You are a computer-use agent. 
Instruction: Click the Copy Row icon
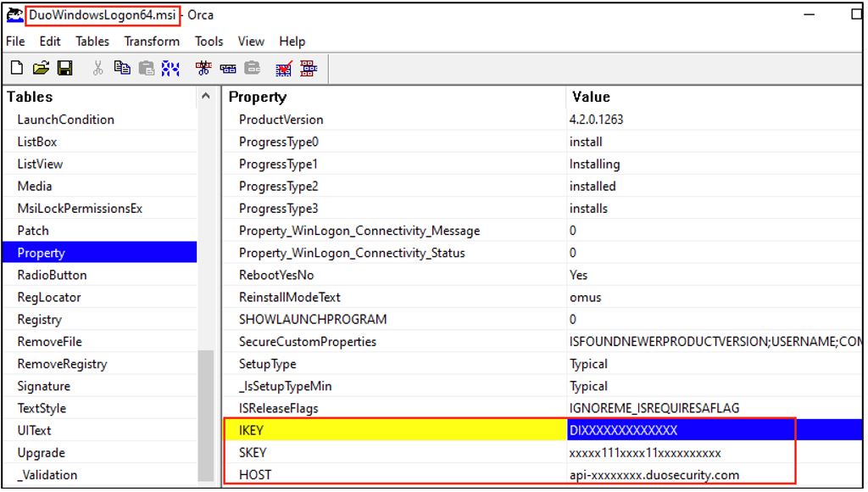[x=228, y=68]
